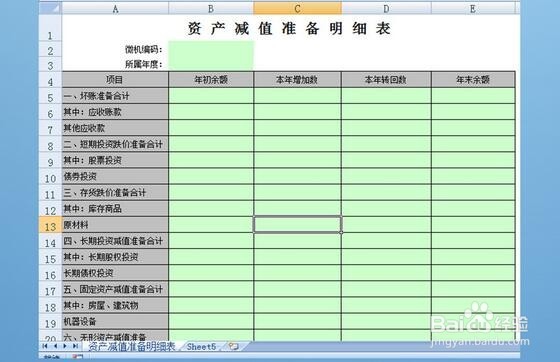Viewport: 560px width, 362px height.
Task: Click the 年末余额 cell for 原材料
Action: 473,225
